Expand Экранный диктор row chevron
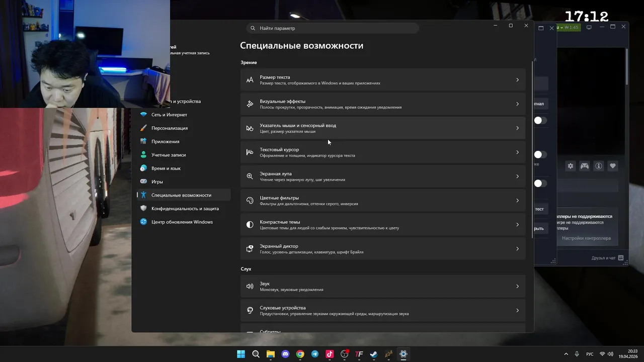Viewport: 644px width, 362px height. 517,249
